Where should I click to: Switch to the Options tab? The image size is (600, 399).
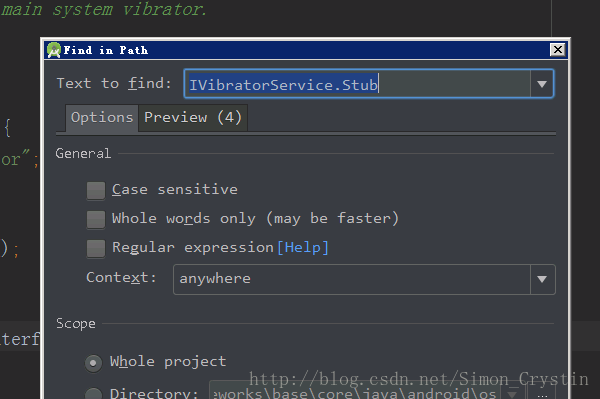(x=102, y=118)
